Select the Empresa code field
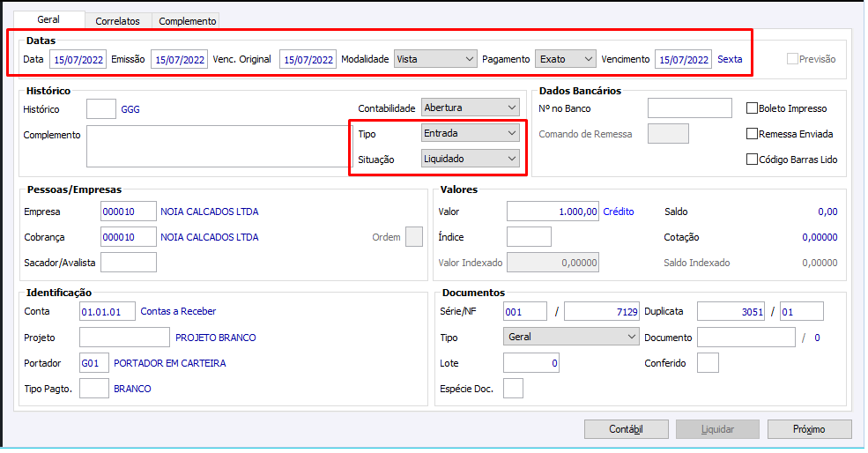This screenshot has height=453, width=868. (x=129, y=212)
